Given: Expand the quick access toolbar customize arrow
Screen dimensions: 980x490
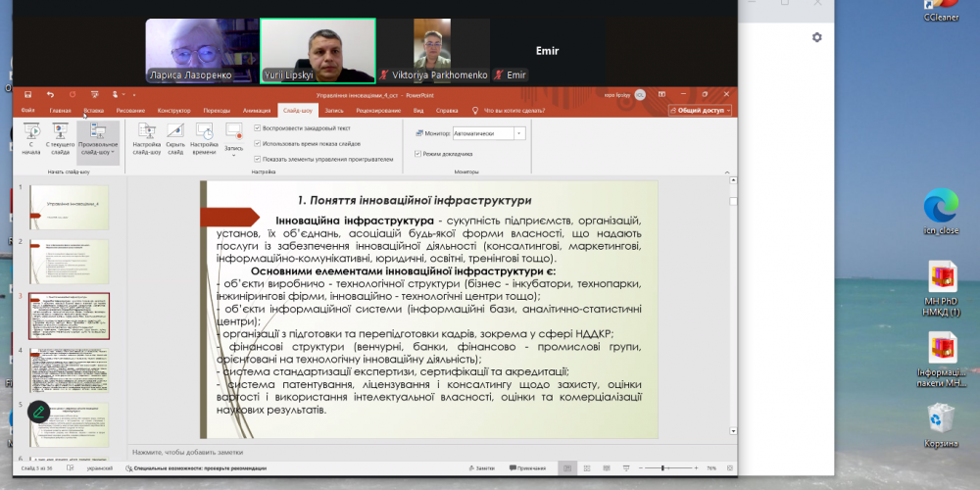Looking at the screenshot, I should coord(134,94).
